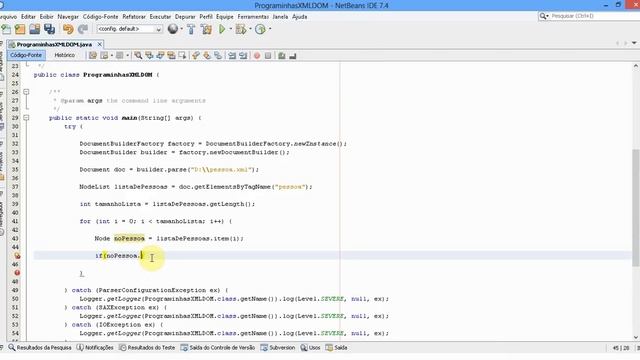Switch to the Histórico view
This screenshot has width=640, height=360.
coord(64,55)
